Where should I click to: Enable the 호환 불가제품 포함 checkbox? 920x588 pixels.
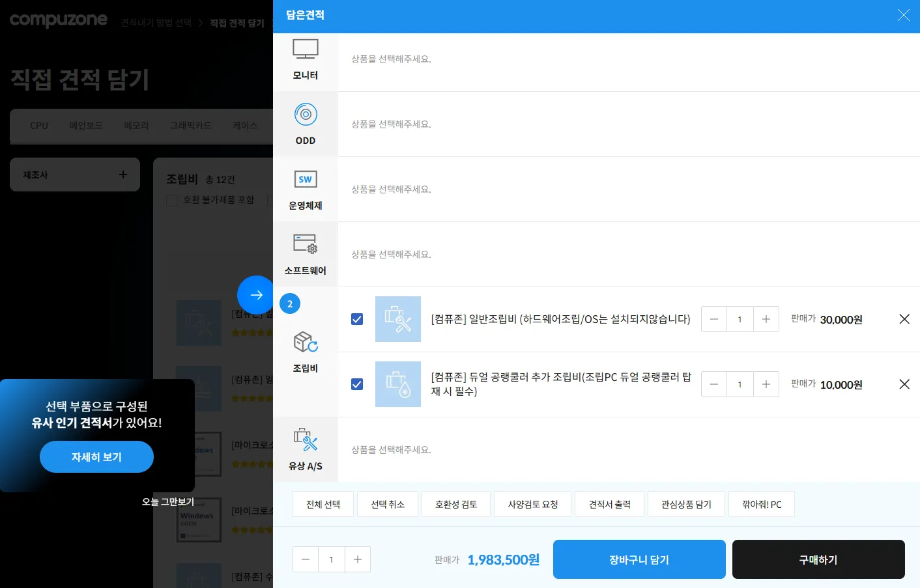[172, 200]
